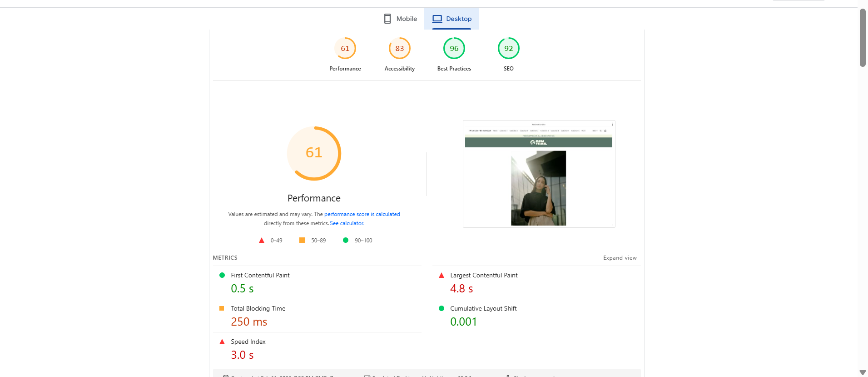This screenshot has height=377, width=868.
Task: Open the page screenshot thumbnail
Action: (x=539, y=174)
